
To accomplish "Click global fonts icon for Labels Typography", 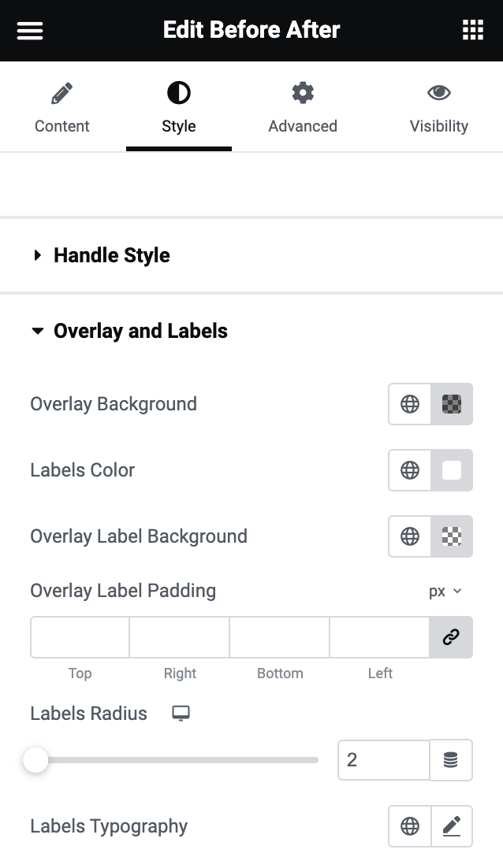I will tap(410, 826).
